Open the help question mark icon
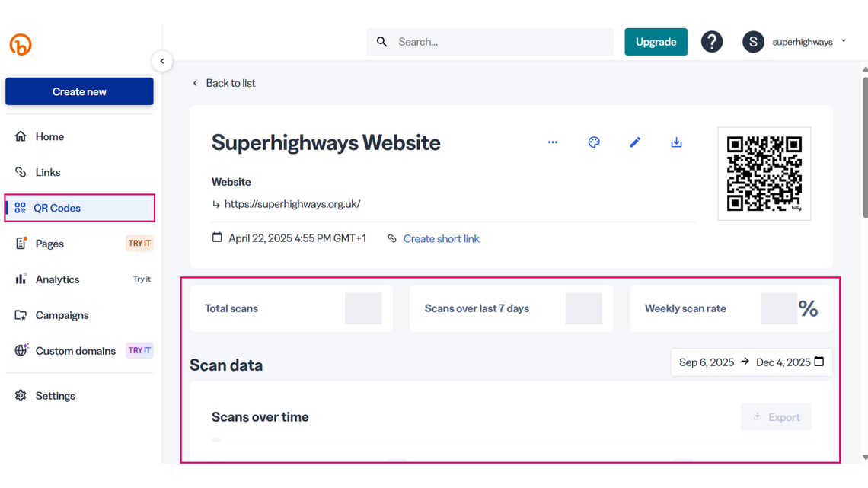This screenshot has height=488, width=868. click(712, 41)
